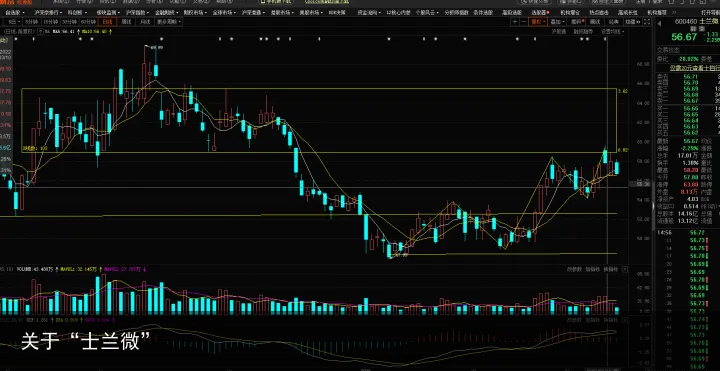Click 改参数 in the volume panel
The image size is (720, 371).
pos(574,269)
